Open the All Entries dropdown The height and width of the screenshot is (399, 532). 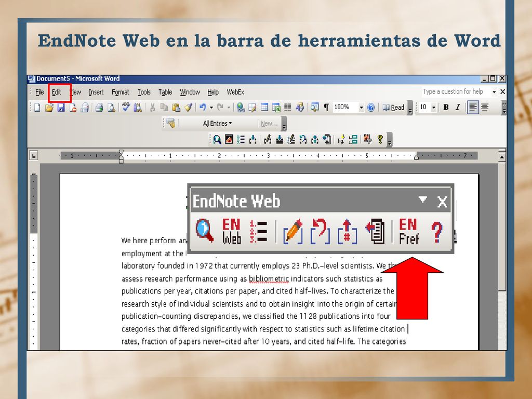(217, 124)
